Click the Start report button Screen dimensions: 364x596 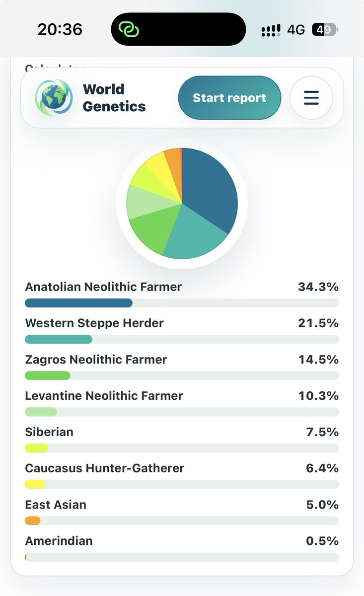[229, 98]
